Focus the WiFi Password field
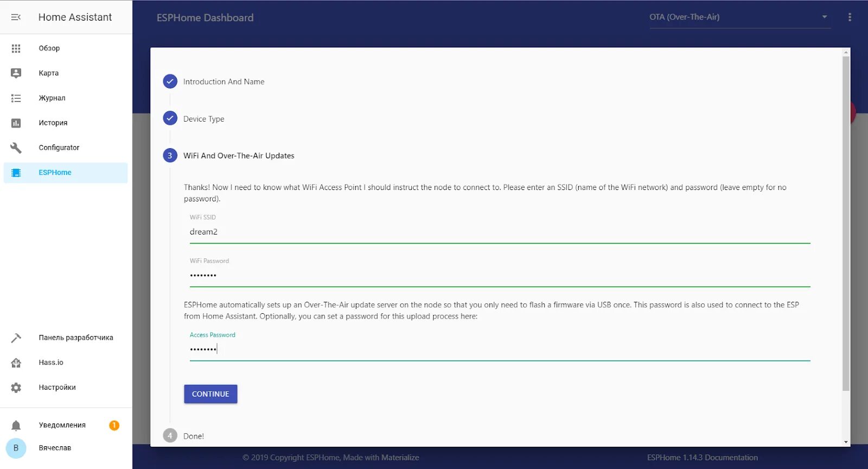Image resolution: width=868 pixels, height=469 pixels. pos(500,275)
